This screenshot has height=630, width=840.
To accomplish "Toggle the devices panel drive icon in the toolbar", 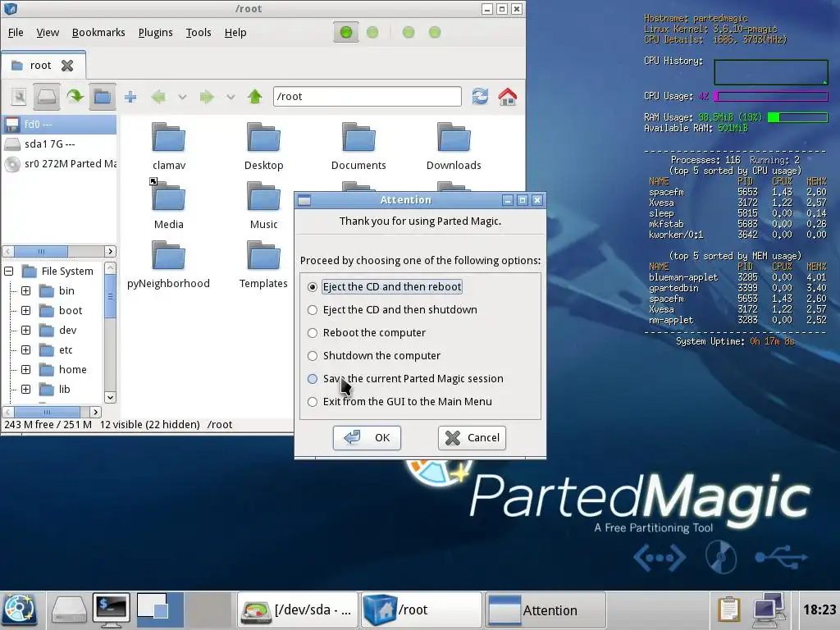I will 47,97.
